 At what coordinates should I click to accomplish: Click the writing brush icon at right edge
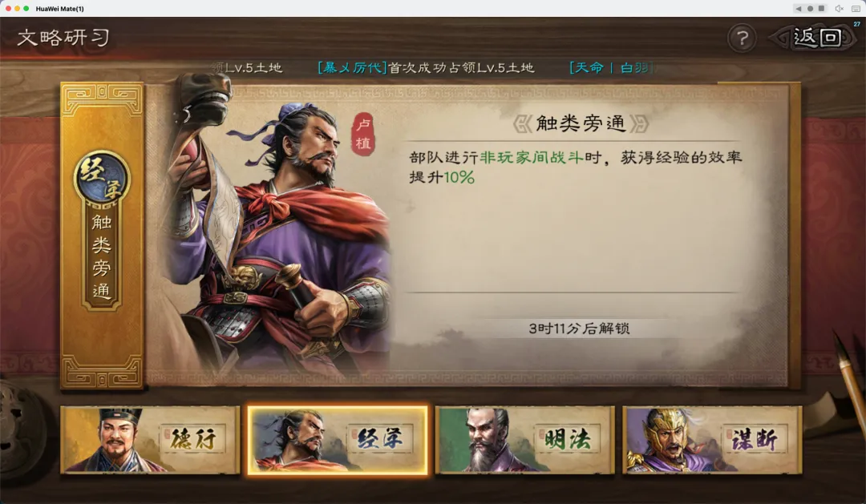pyautogui.click(x=850, y=376)
